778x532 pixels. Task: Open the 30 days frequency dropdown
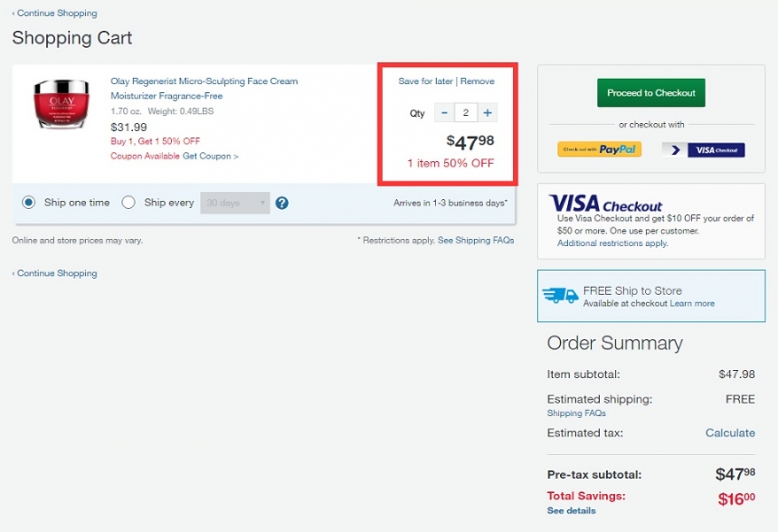coord(235,203)
